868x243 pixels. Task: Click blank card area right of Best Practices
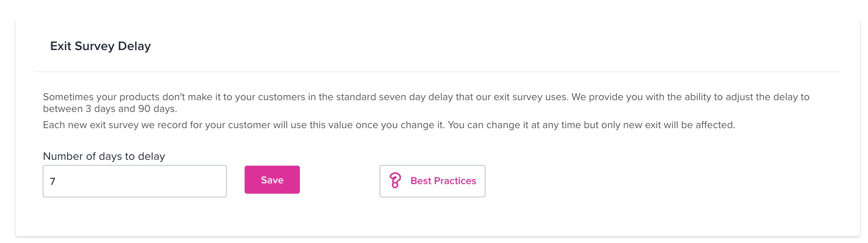point(663,181)
